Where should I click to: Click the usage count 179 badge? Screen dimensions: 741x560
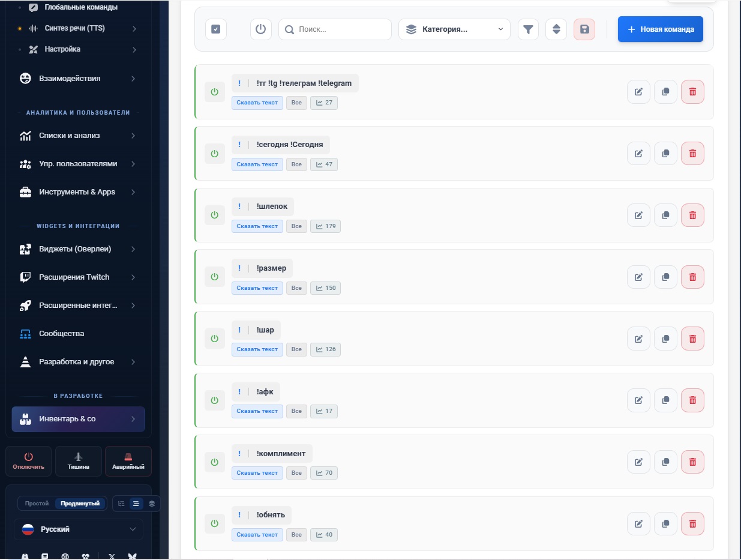tap(325, 226)
